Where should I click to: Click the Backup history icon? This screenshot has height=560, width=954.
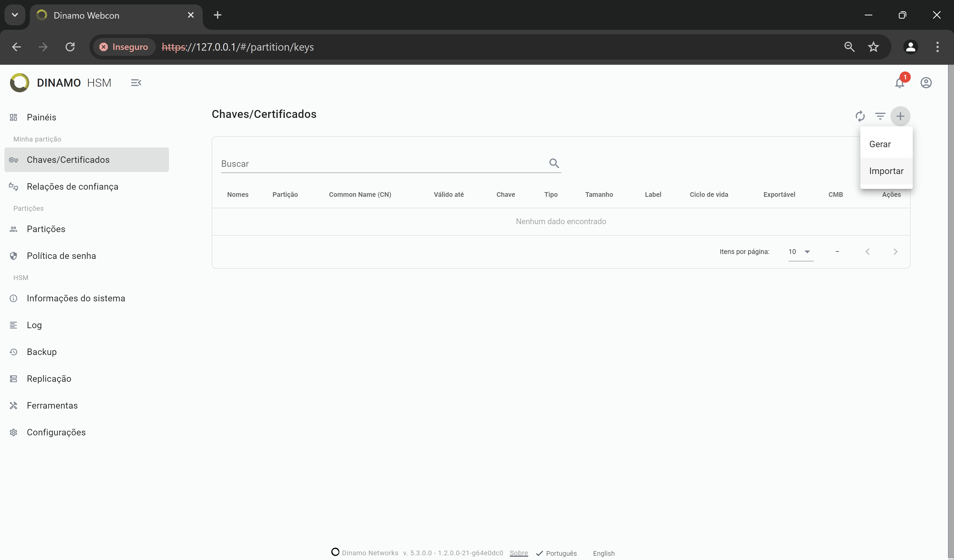[14, 352]
